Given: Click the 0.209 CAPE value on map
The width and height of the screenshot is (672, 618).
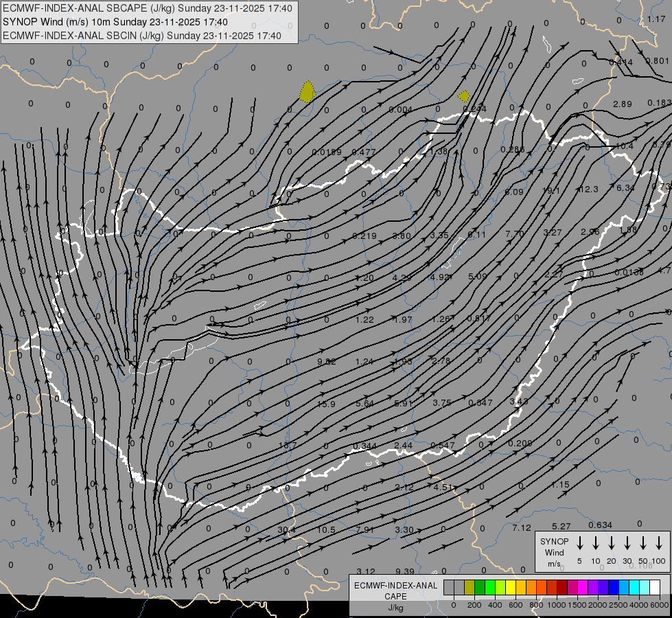Looking at the screenshot, I should coord(520,443).
